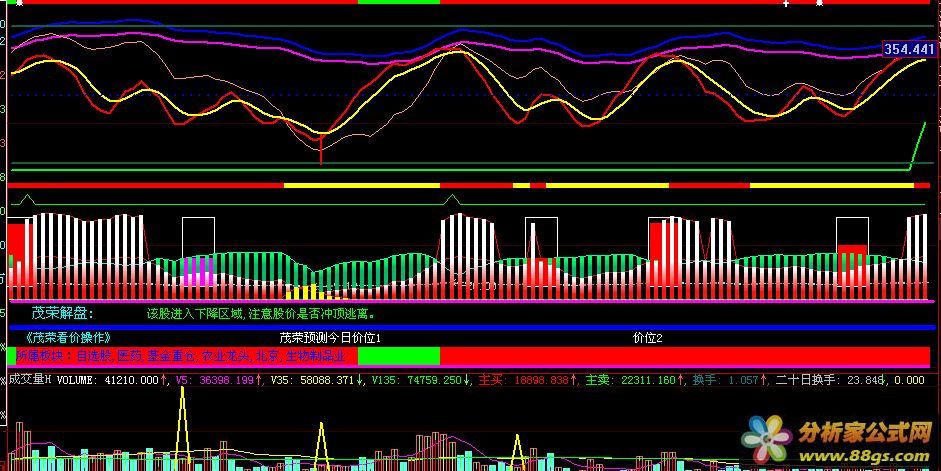The width and height of the screenshot is (941, 471).
Task: Click the 354.441 value label
Action: [910, 49]
